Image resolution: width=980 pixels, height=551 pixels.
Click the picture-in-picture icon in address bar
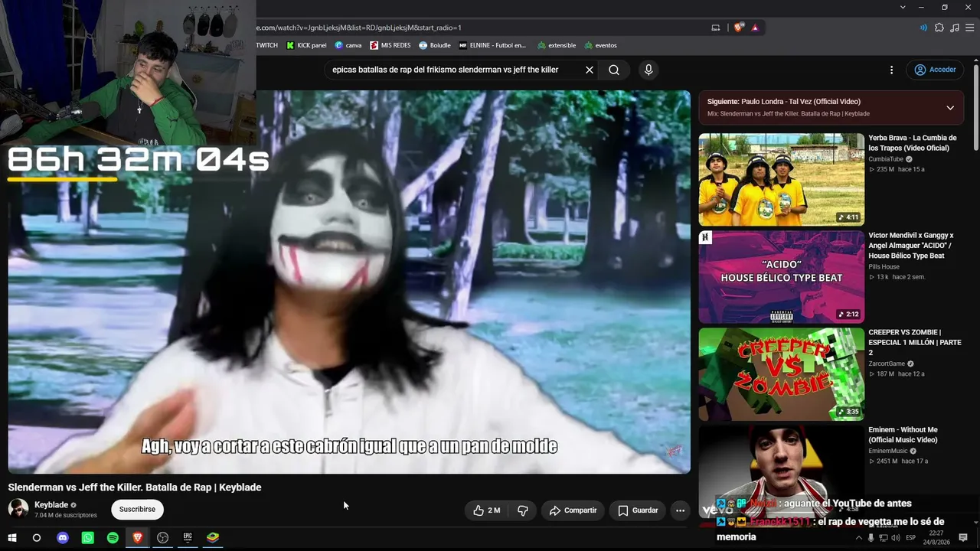[716, 28]
